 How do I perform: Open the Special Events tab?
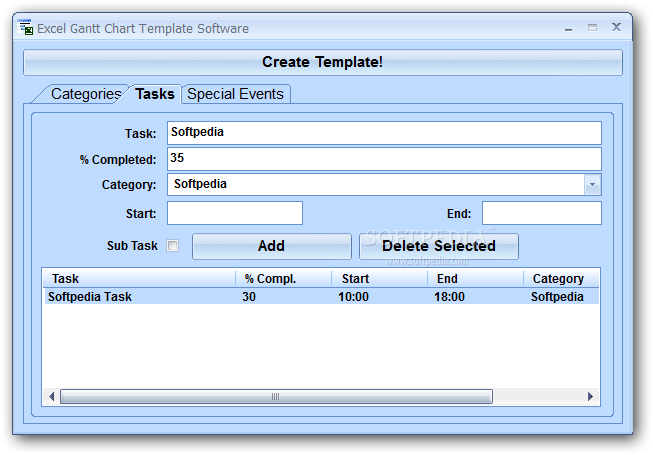tap(236, 94)
